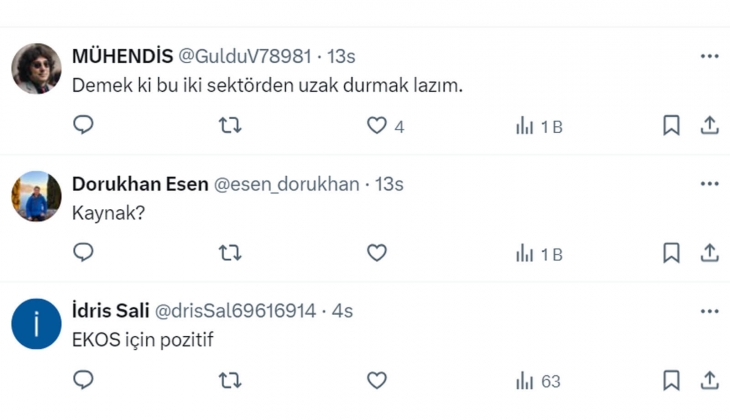Reply to İdris Sali's EKOS tweet
Screen dimensions: 730x420
(84, 381)
